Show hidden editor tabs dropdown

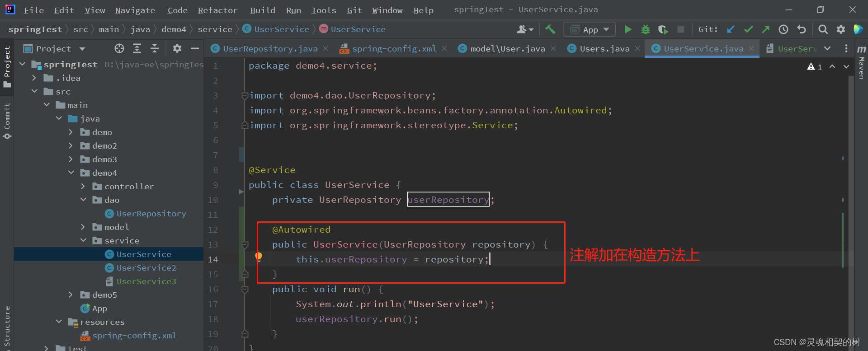coord(827,48)
